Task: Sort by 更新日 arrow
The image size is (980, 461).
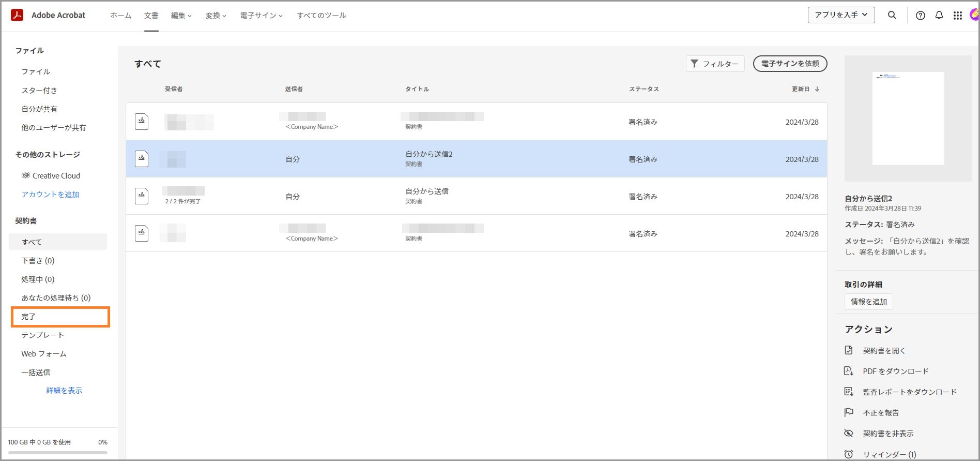Action: click(x=817, y=89)
